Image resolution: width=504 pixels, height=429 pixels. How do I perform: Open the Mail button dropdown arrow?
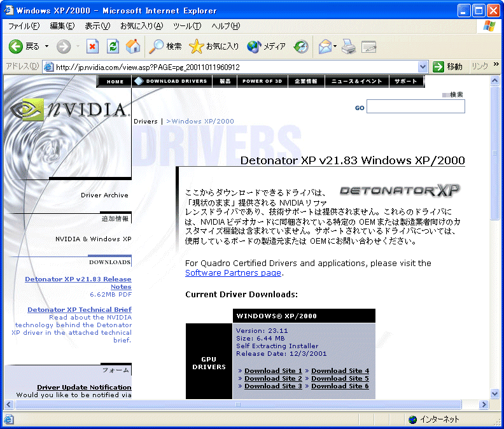click(335, 46)
